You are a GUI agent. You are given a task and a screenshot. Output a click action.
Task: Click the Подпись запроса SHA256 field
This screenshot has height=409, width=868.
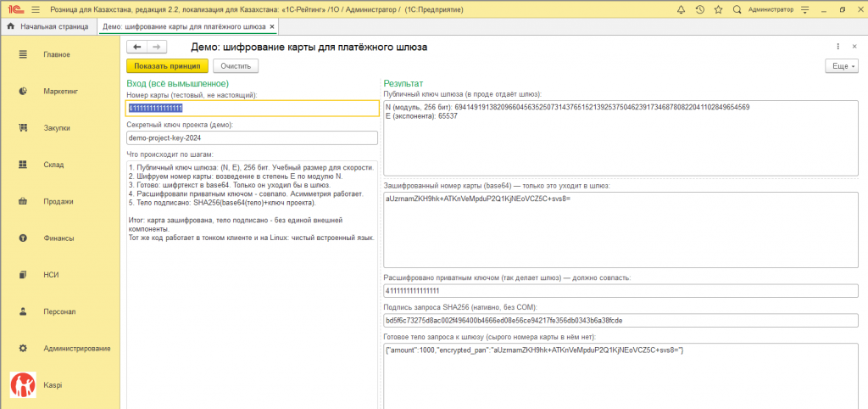[x=620, y=321]
